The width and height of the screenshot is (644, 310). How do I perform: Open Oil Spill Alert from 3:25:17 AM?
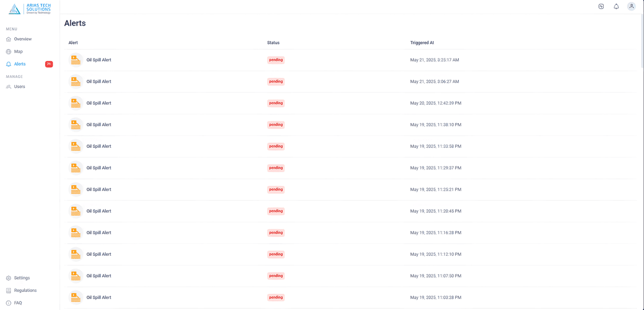[99, 60]
